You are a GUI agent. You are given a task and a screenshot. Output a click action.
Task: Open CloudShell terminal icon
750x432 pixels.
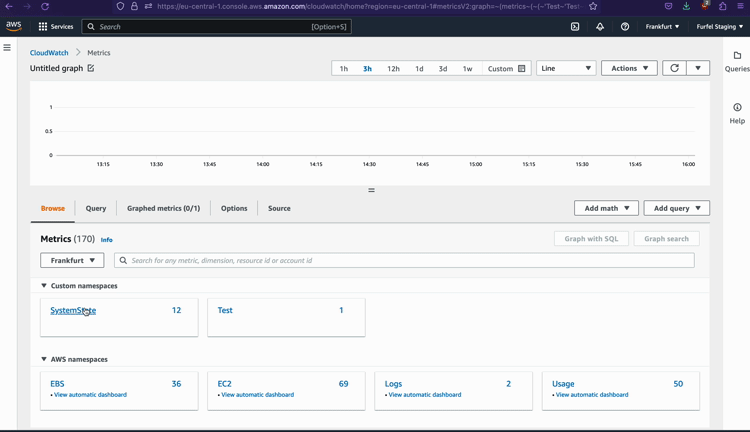[x=575, y=27]
